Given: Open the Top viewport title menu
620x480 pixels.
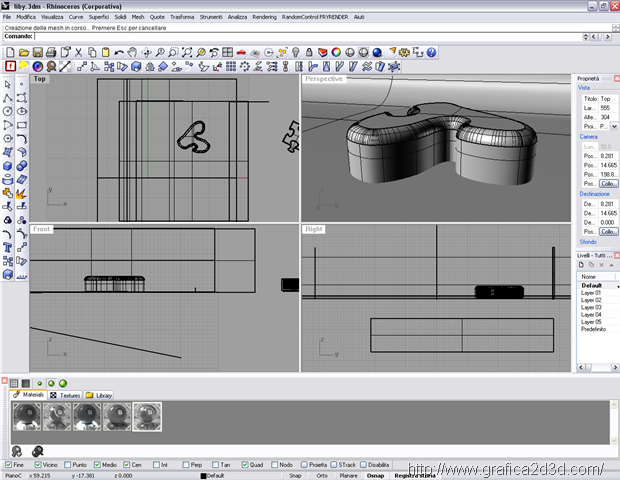Looking at the screenshot, I should pos(40,78).
